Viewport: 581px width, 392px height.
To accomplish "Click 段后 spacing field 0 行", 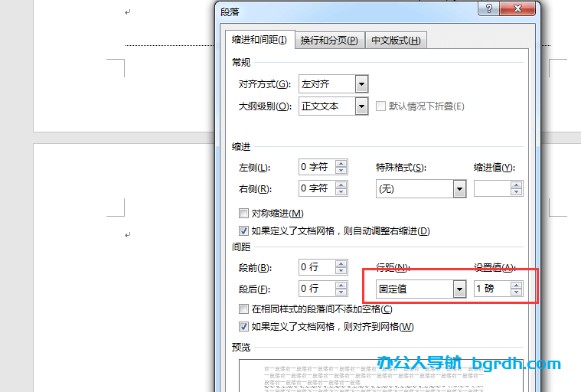I will pyautogui.click(x=317, y=288).
